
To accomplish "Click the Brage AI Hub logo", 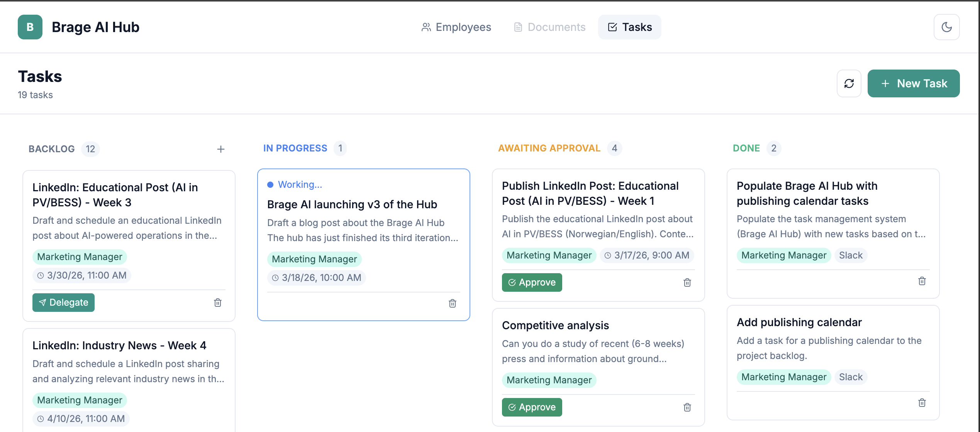I will pos(30,27).
